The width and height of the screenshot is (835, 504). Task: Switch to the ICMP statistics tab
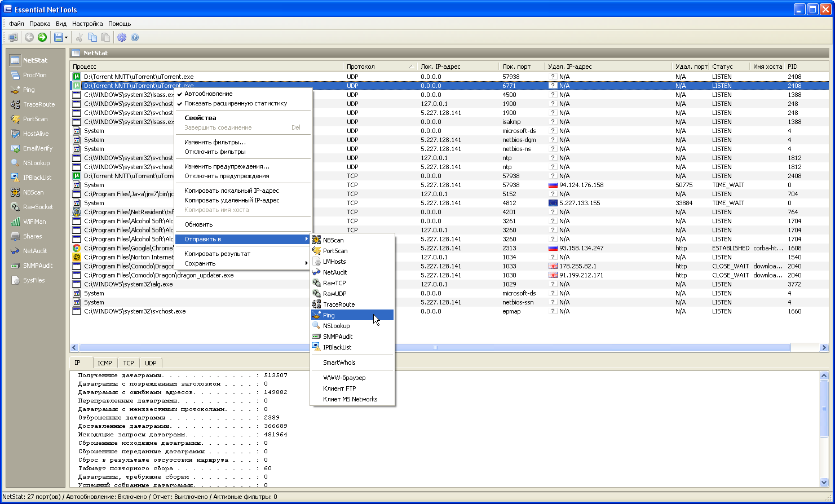[x=104, y=363]
